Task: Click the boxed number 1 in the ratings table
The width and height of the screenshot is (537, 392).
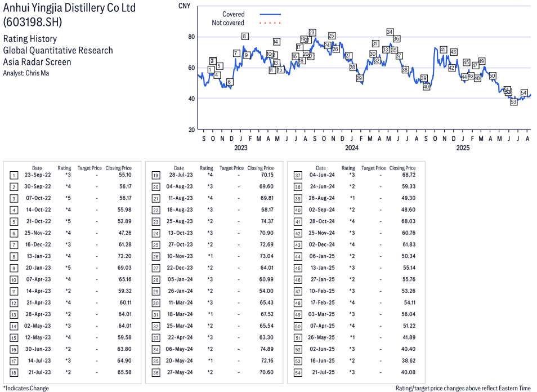Action: (14, 175)
